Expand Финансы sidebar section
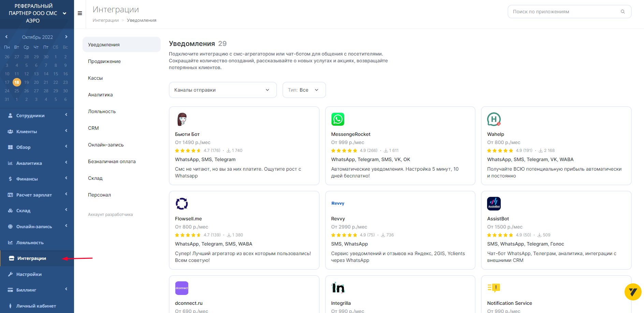644x313 pixels. pos(66,178)
